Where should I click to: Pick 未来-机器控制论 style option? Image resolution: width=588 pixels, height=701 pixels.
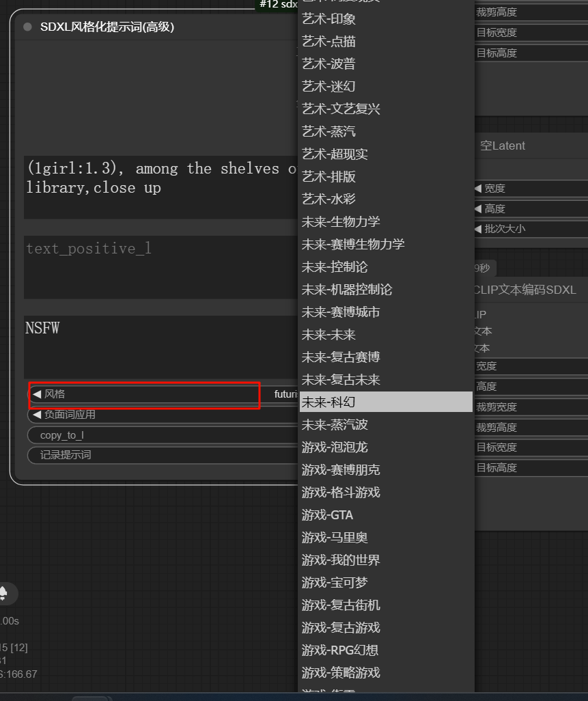click(386, 289)
